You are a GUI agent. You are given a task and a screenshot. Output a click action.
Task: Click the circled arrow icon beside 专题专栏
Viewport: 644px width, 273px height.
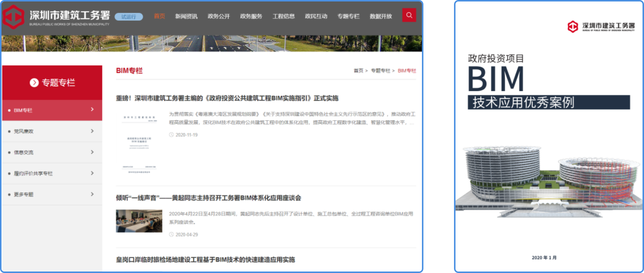(34, 83)
